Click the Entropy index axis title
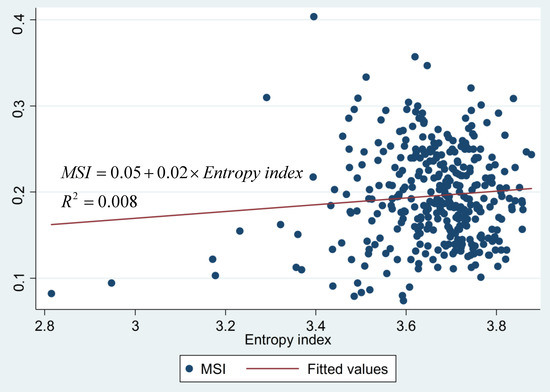Viewport: 550px width, 392px height. point(288,340)
